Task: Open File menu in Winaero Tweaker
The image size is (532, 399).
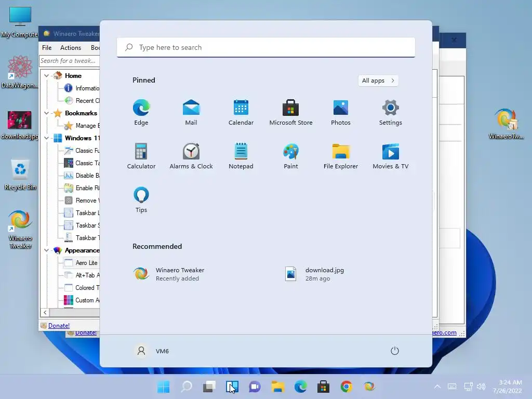Action: tap(47, 48)
